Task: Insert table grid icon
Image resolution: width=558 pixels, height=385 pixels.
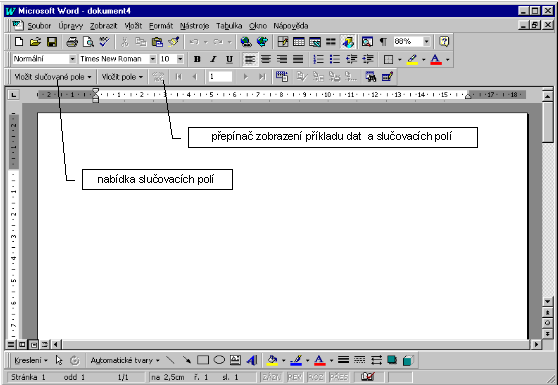Action: coord(299,42)
